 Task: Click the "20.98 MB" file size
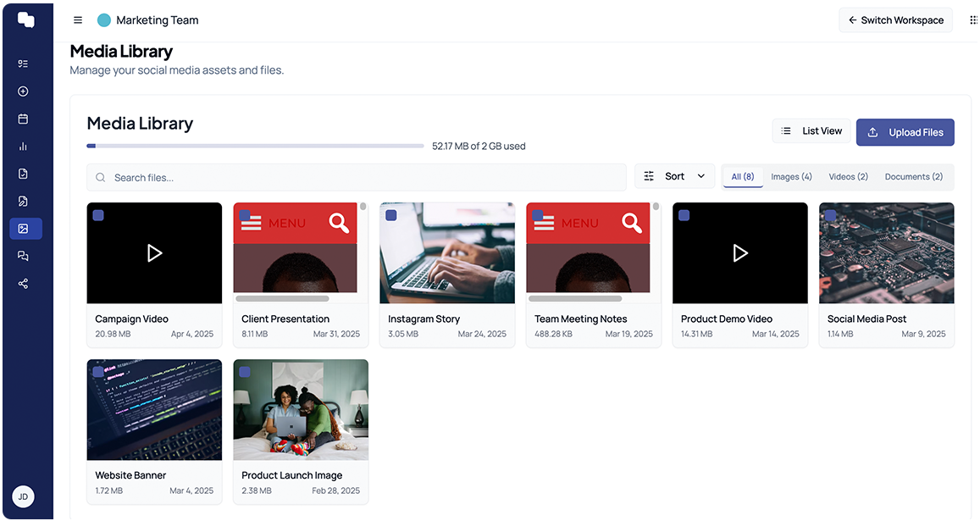[114, 334]
